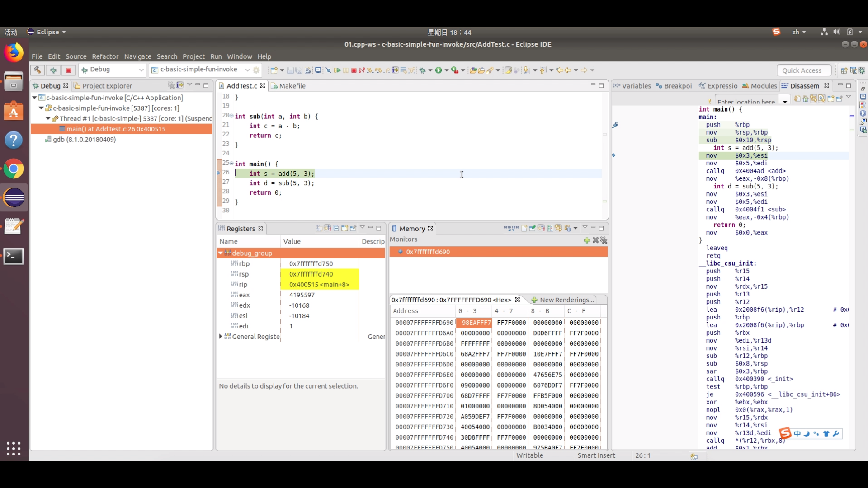
Task: Open the c-basic-simple-fun-invoke launch configuration dropdown
Action: click(247, 70)
